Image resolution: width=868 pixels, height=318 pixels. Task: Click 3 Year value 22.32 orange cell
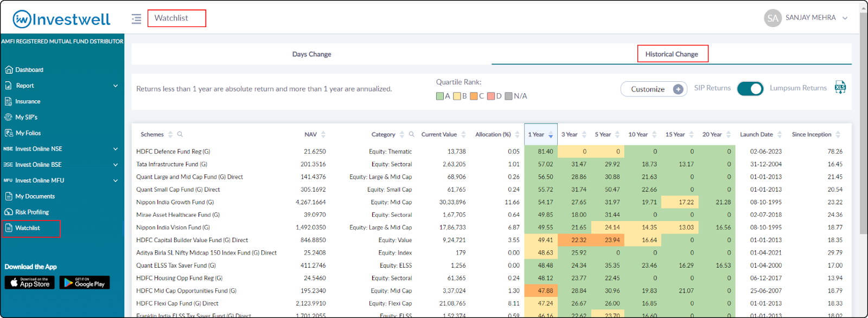[575, 240]
